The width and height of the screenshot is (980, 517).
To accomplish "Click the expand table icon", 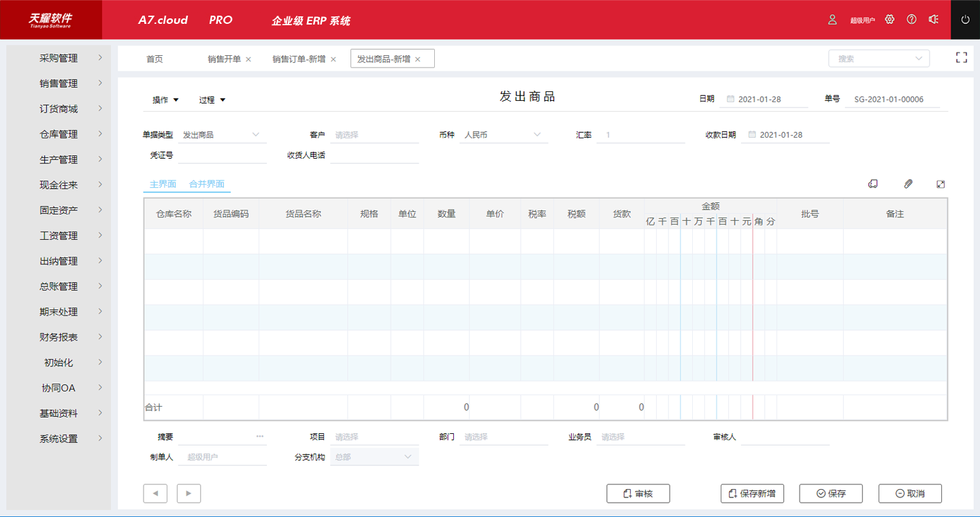I will click(941, 184).
